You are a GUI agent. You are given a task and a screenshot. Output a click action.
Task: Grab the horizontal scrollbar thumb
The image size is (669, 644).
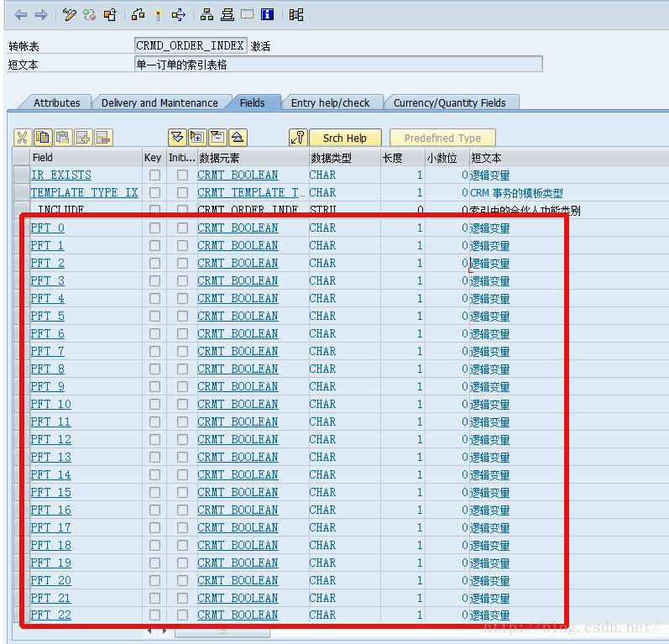pyautogui.click(x=222, y=631)
